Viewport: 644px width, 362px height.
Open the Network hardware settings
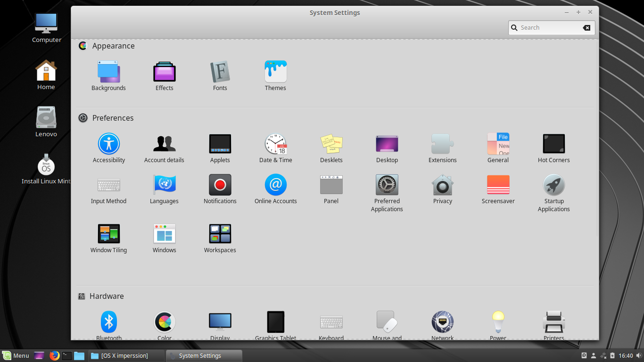(x=443, y=325)
